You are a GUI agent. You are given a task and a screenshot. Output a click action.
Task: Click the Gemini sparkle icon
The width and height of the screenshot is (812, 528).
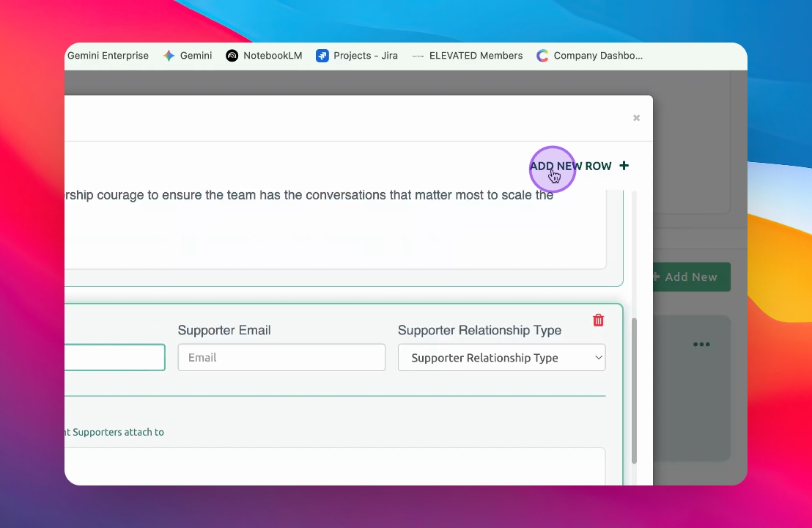[169, 56]
